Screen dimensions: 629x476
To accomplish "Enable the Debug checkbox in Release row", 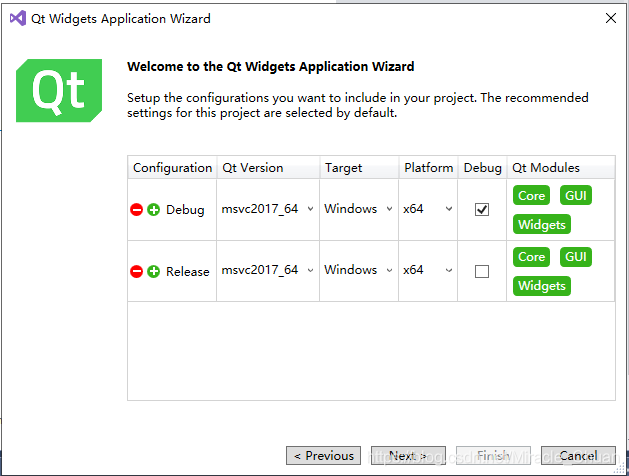I will coord(482,271).
